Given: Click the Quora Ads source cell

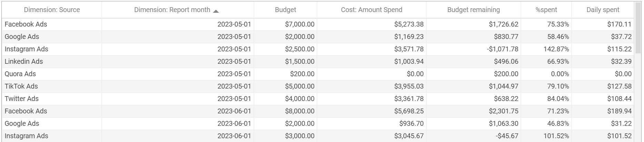Looking at the screenshot, I should pos(20,74).
